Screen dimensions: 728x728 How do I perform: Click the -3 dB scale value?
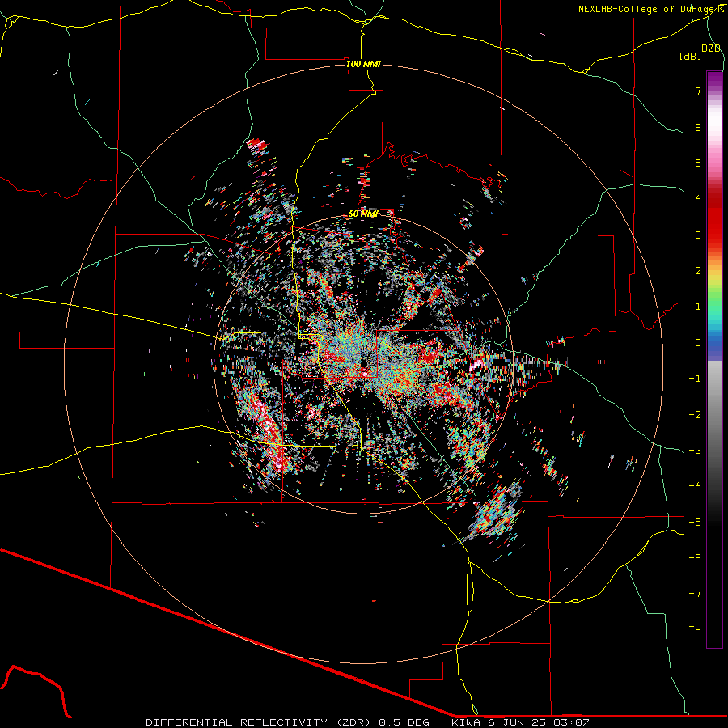[695, 451]
